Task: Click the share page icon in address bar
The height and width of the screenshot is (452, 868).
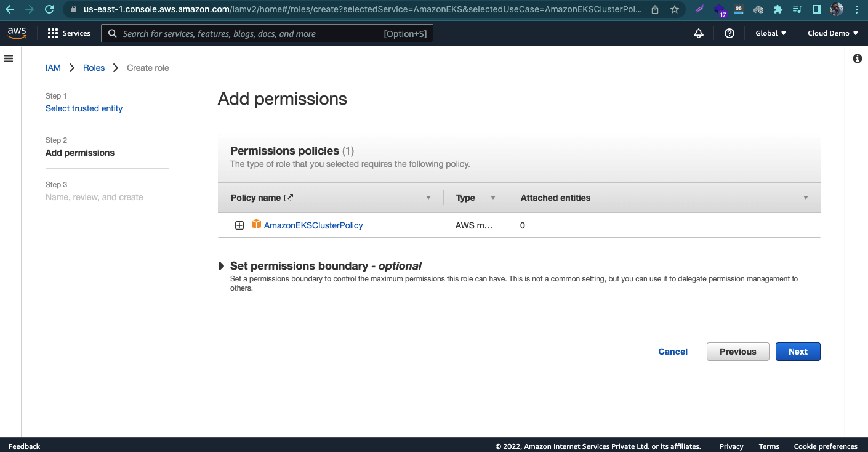Action: (x=655, y=9)
